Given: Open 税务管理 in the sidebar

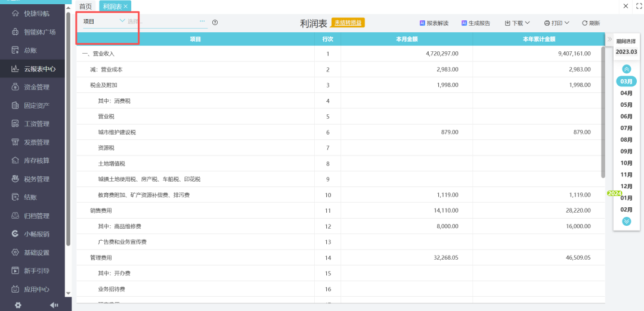Looking at the screenshot, I should pos(36,179).
